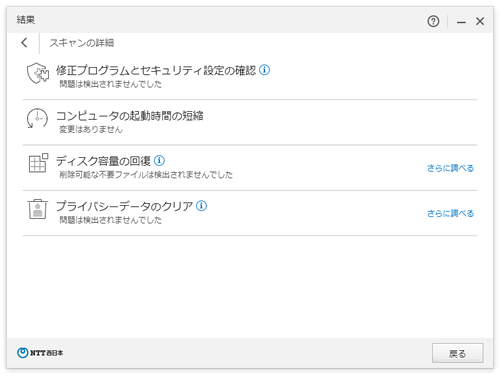The image size is (500, 380).
Task: Click the disk space grid icon
Action: [38, 163]
